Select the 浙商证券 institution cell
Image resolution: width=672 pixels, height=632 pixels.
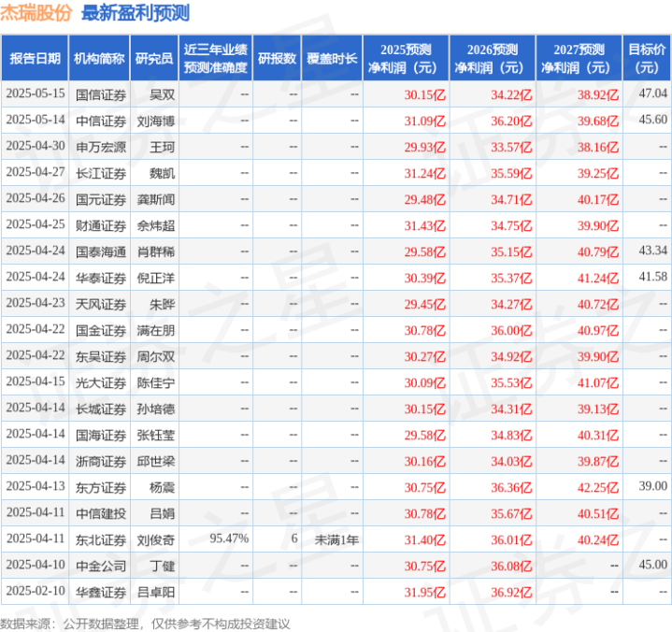click(x=101, y=461)
